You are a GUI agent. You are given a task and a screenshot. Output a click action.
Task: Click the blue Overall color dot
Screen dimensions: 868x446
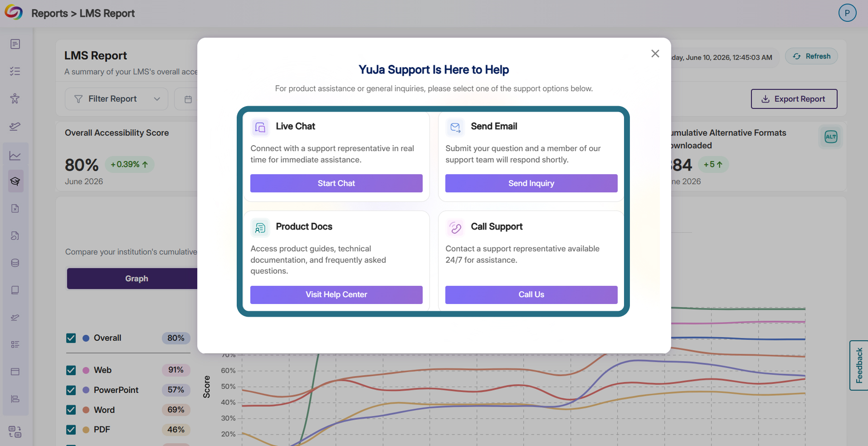pyautogui.click(x=86, y=338)
